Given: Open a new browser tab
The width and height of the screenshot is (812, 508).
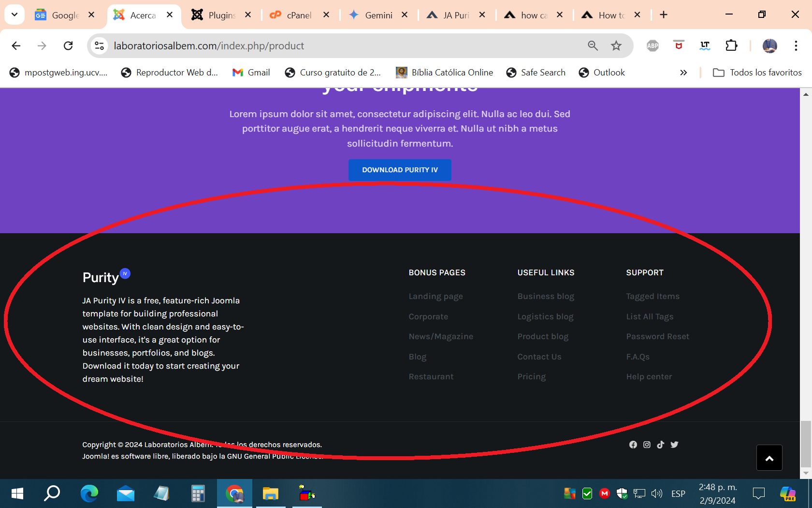Looking at the screenshot, I should [x=664, y=15].
